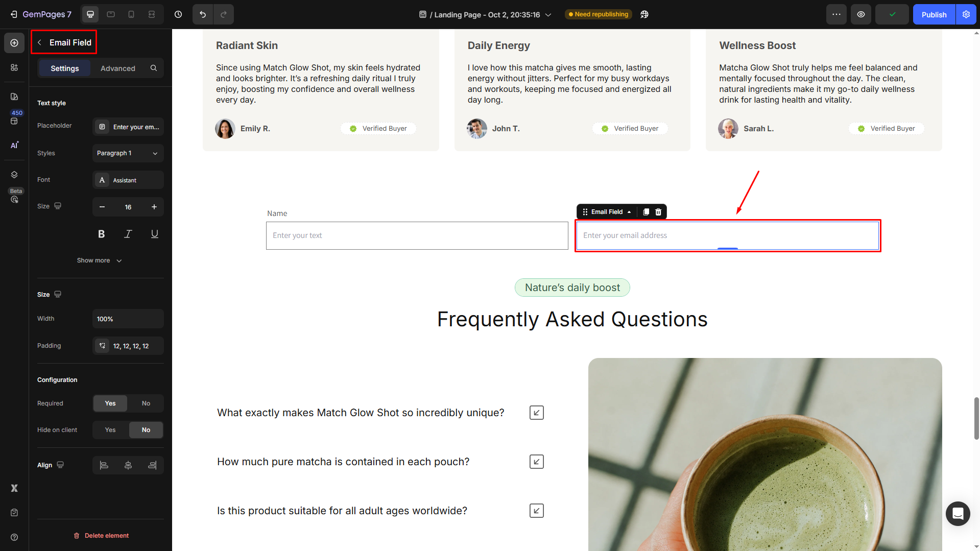This screenshot has width=980, height=551.
Task: Duplicate the Email Field element
Action: [x=646, y=212]
